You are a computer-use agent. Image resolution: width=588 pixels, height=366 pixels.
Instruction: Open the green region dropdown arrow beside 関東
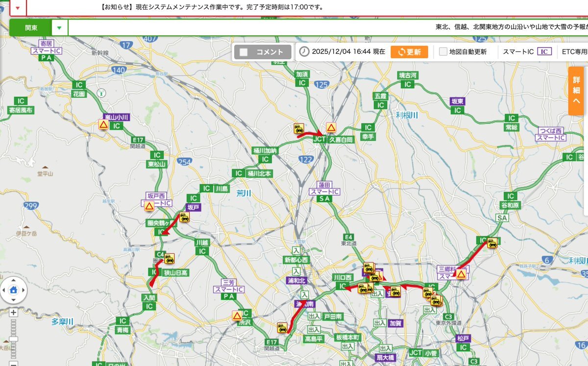(59, 27)
